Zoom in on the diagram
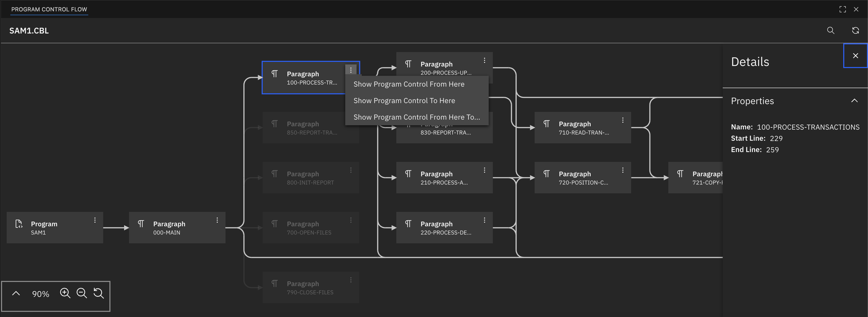The width and height of the screenshot is (868, 317). pos(65,294)
